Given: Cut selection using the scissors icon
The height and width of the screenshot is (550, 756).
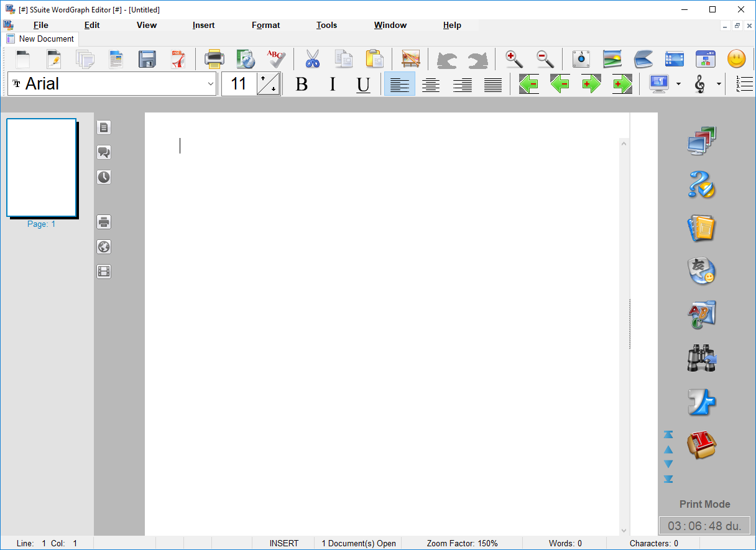Looking at the screenshot, I should pyautogui.click(x=312, y=59).
